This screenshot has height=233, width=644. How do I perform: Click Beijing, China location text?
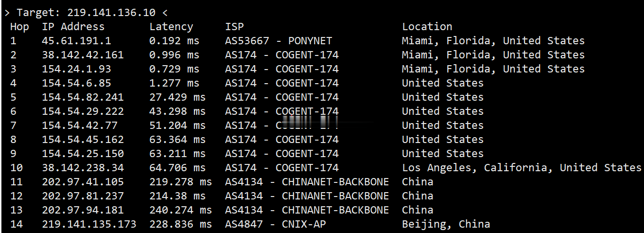pos(446,224)
